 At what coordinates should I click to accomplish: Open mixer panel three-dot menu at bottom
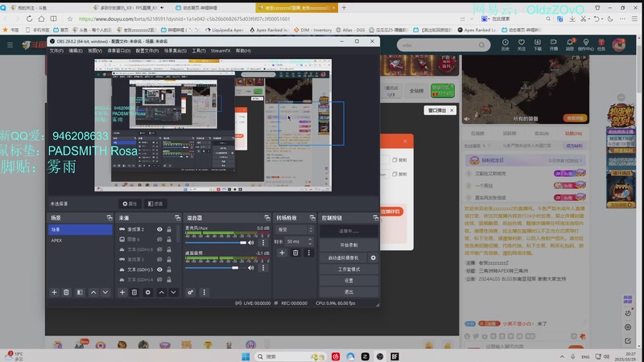pyautogui.click(x=204, y=292)
